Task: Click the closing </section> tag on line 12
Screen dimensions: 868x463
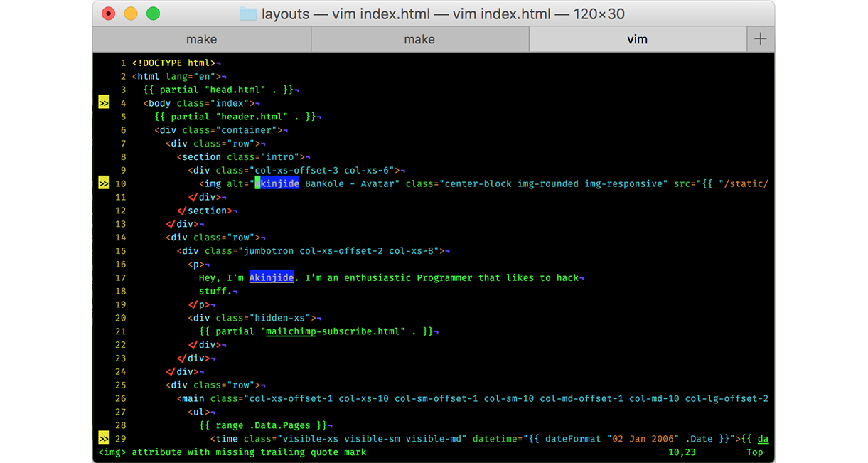Action: click(204, 211)
